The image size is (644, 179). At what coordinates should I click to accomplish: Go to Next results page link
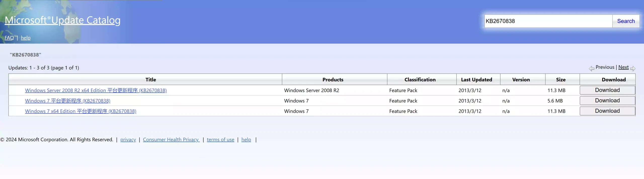[x=623, y=67]
